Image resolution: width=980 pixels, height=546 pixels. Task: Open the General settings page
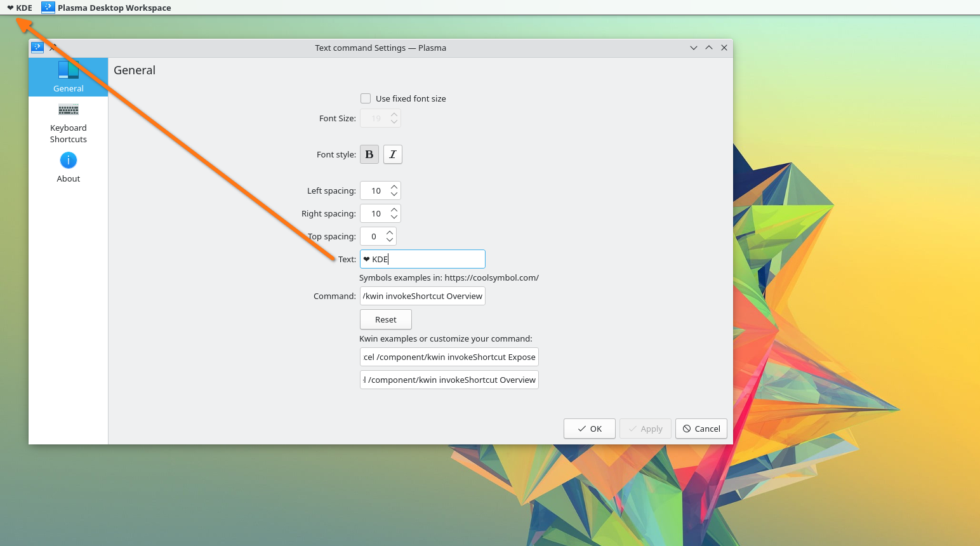pyautogui.click(x=68, y=77)
